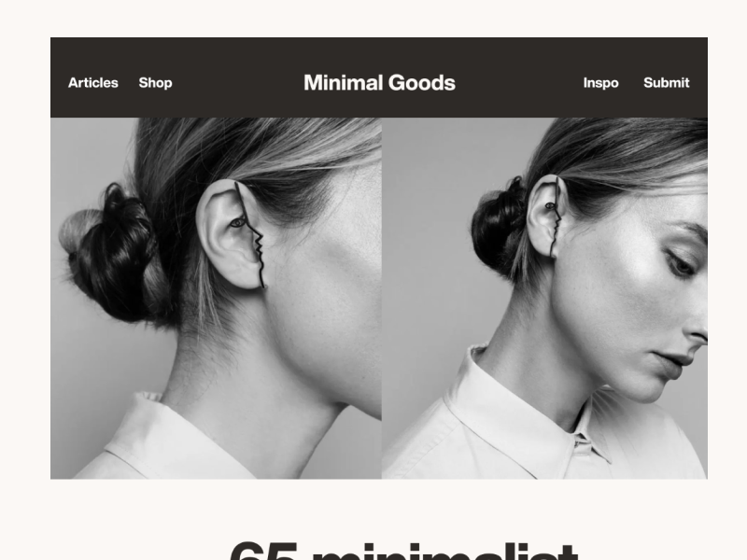The height and width of the screenshot is (560, 747).
Task: Click empty header area between logo and Inspo
Action: tap(519, 83)
